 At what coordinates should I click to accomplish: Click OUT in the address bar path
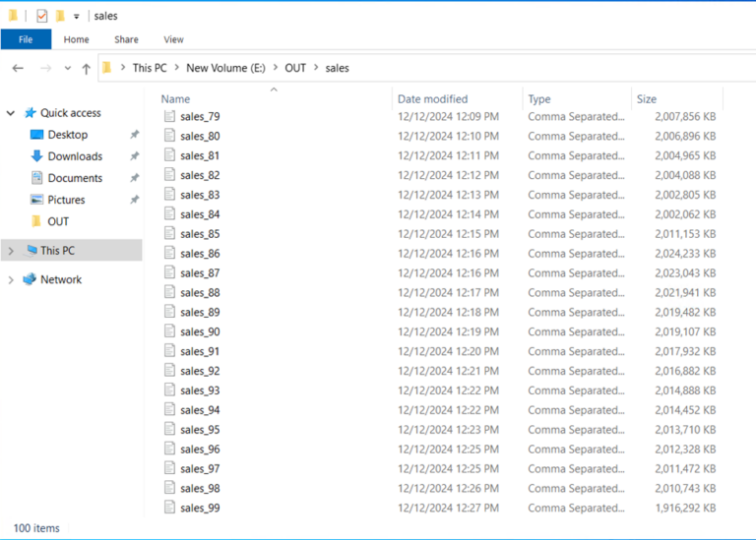[295, 68]
